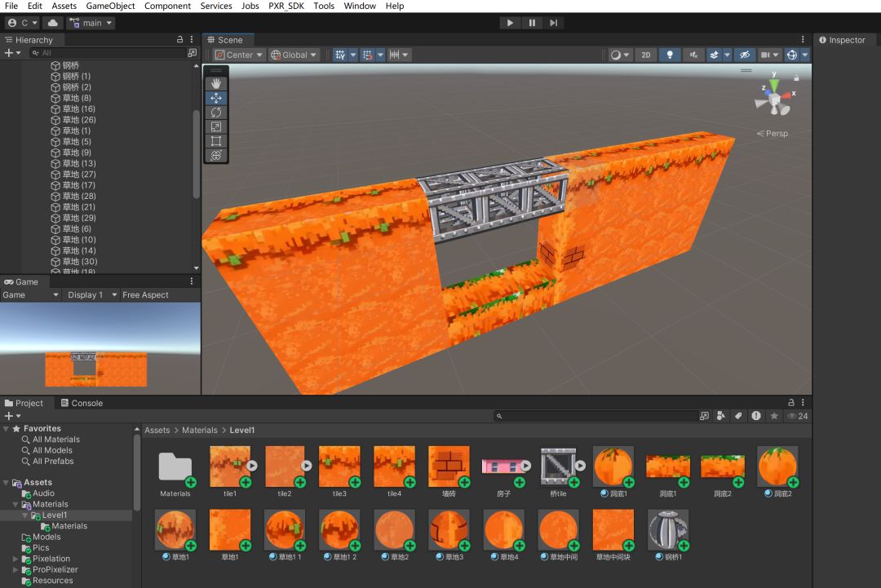Select the Rect transform tool
881x588 pixels.
[216, 141]
